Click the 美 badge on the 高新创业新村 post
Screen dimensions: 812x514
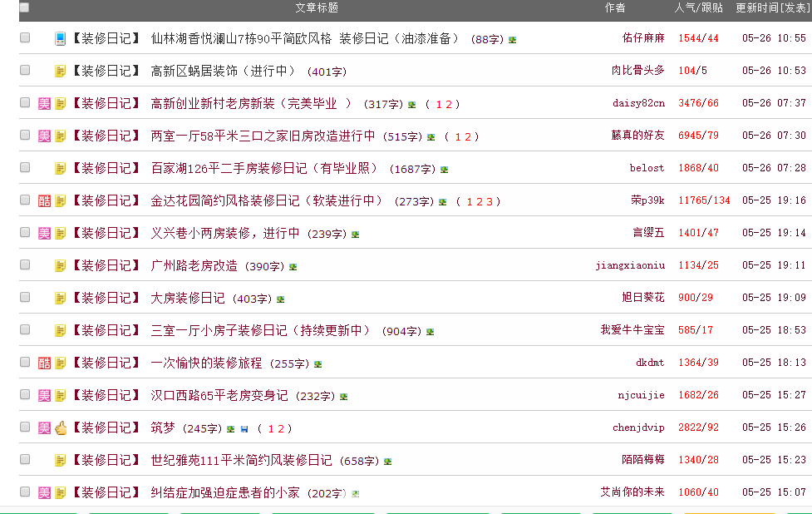[45, 104]
